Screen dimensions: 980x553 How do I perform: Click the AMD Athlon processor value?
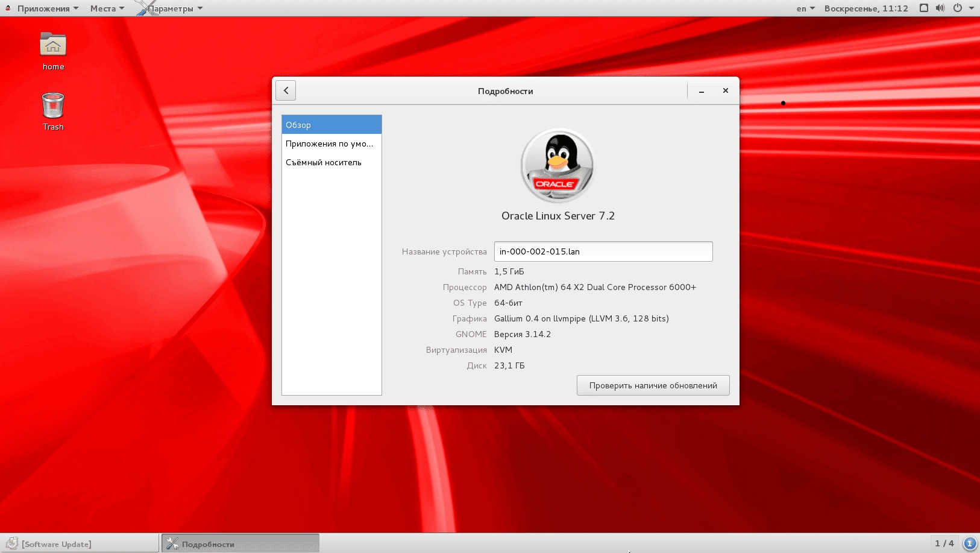[x=595, y=287]
